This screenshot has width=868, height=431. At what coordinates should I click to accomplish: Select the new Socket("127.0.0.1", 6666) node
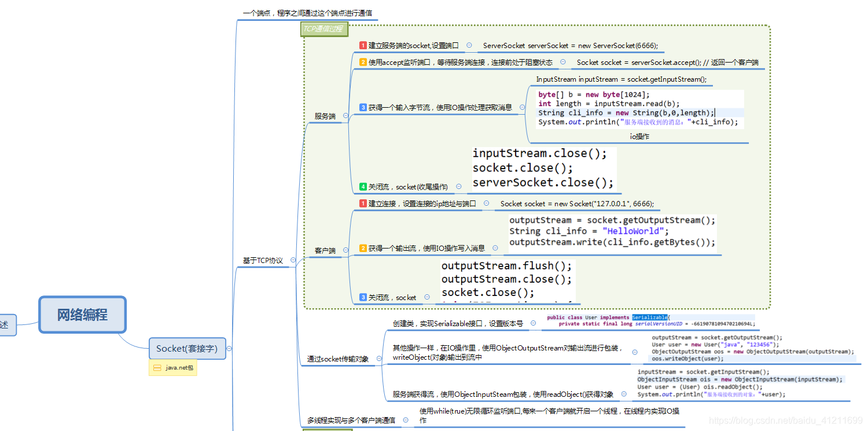(x=577, y=203)
